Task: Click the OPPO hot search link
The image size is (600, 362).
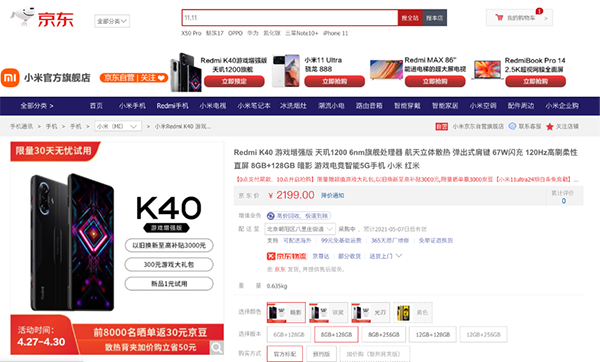Action: click(x=235, y=33)
